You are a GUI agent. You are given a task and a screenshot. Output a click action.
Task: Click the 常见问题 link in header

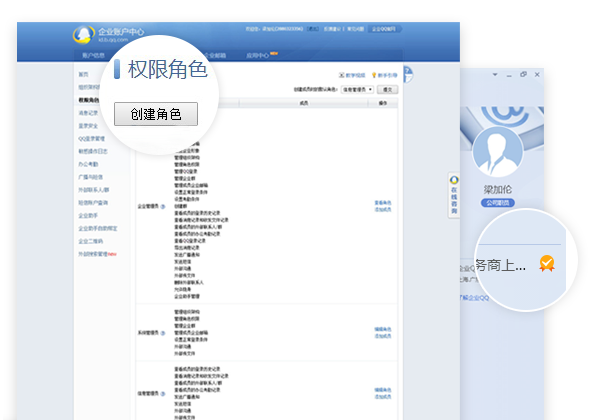pos(355,29)
